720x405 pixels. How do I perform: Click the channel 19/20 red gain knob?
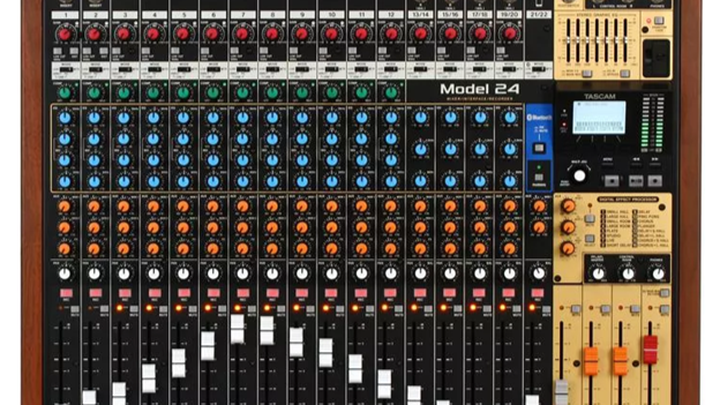[509, 34]
